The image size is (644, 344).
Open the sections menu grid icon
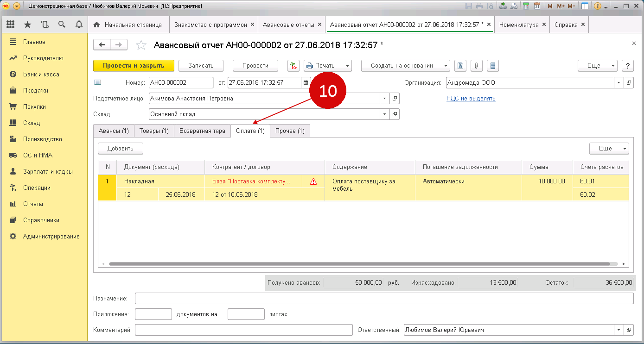[x=11, y=25]
